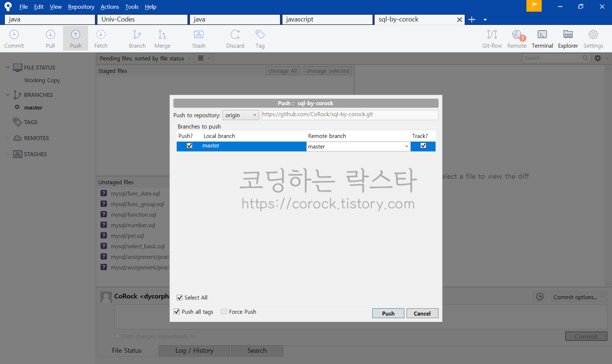Switch to Log / History tab
The image size is (612, 364).
click(x=195, y=351)
